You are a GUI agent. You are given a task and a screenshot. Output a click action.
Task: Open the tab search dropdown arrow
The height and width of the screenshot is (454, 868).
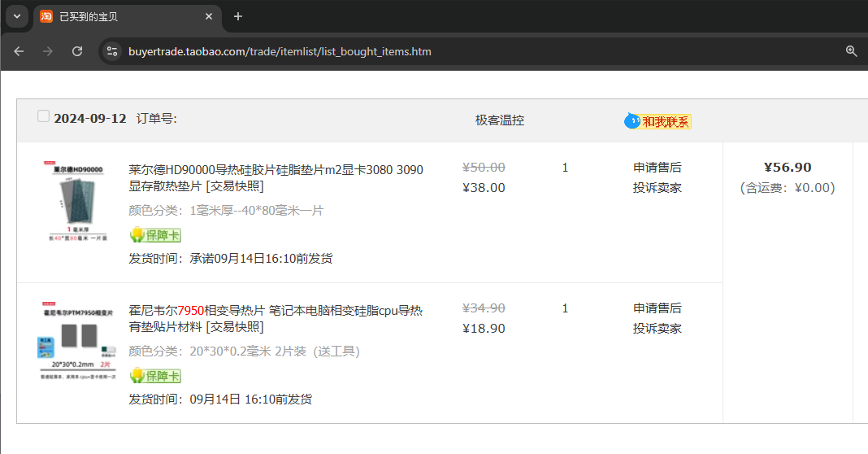coord(17,16)
